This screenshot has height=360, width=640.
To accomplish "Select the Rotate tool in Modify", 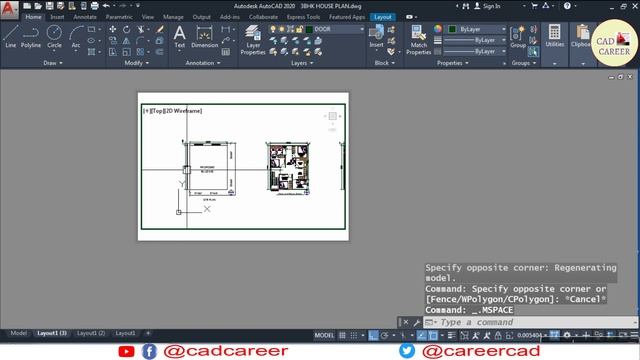I will 127,29.
